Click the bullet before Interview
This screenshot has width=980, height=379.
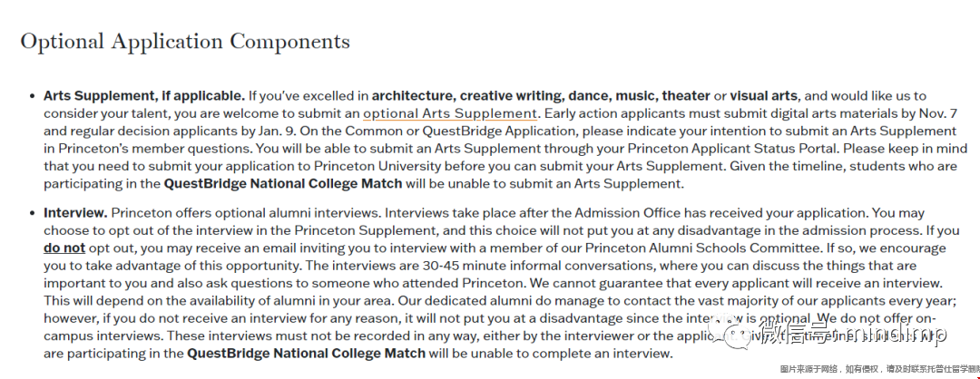point(32,213)
